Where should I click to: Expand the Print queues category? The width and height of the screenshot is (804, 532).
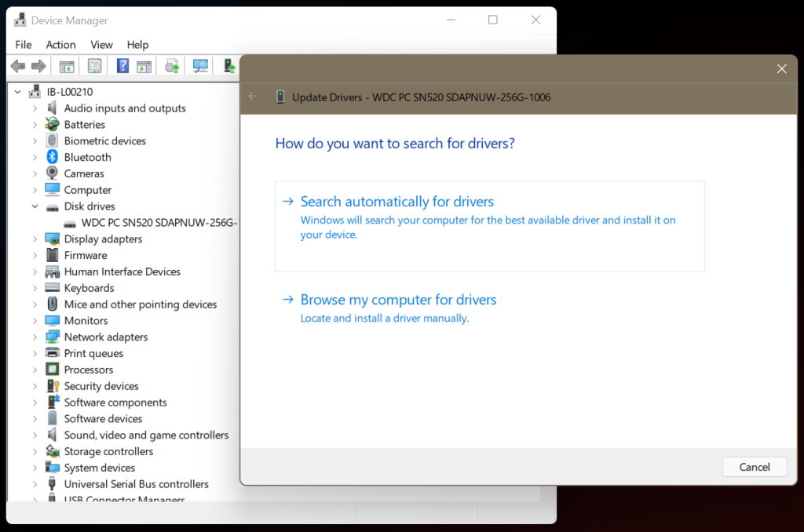(35, 353)
